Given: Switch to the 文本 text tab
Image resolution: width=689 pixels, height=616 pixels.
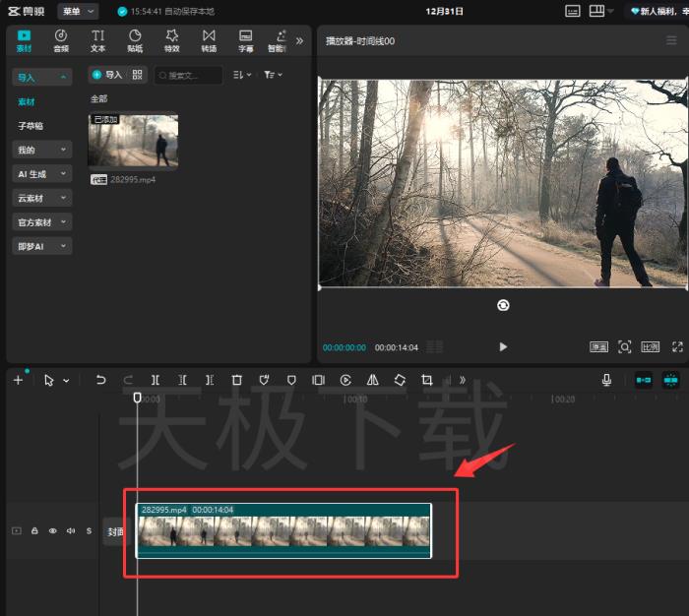Looking at the screenshot, I should [98, 40].
